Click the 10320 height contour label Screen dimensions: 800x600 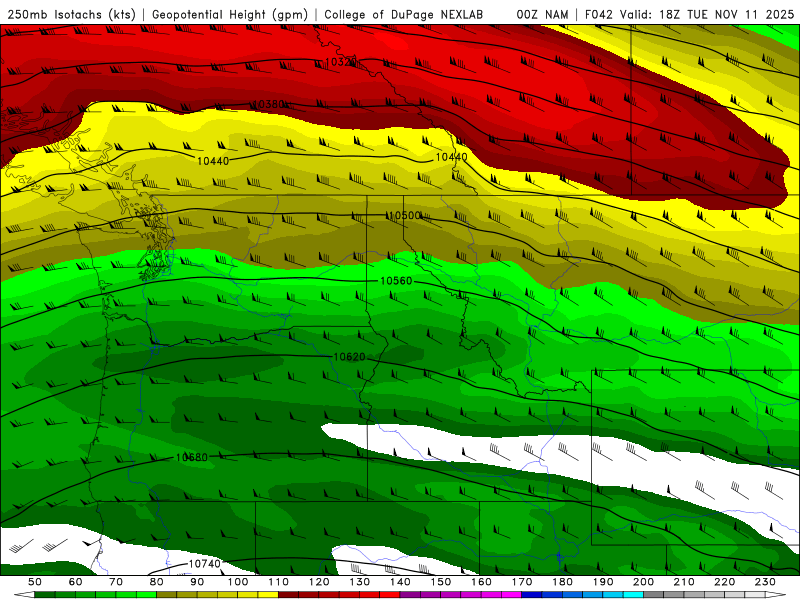tap(340, 62)
